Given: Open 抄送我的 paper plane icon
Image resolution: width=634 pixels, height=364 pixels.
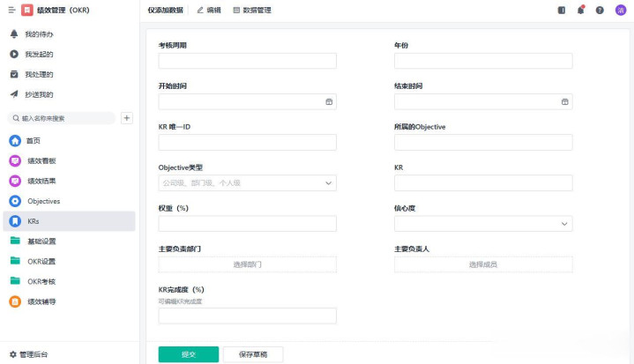Looking at the screenshot, I should (14, 94).
